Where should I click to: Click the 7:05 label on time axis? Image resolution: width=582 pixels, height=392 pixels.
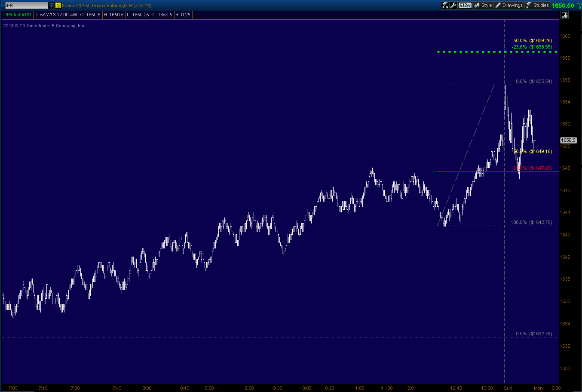click(x=13, y=388)
